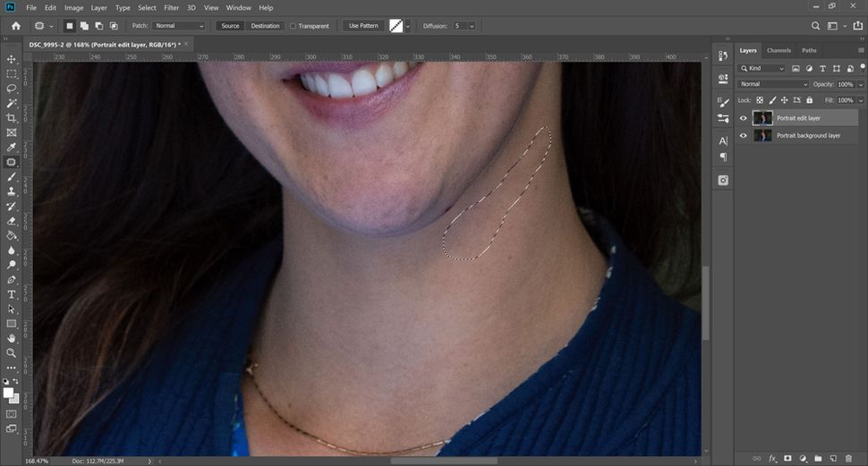868x466 pixels.
Task: Select the Zoom tool
Action: point(11,353)
